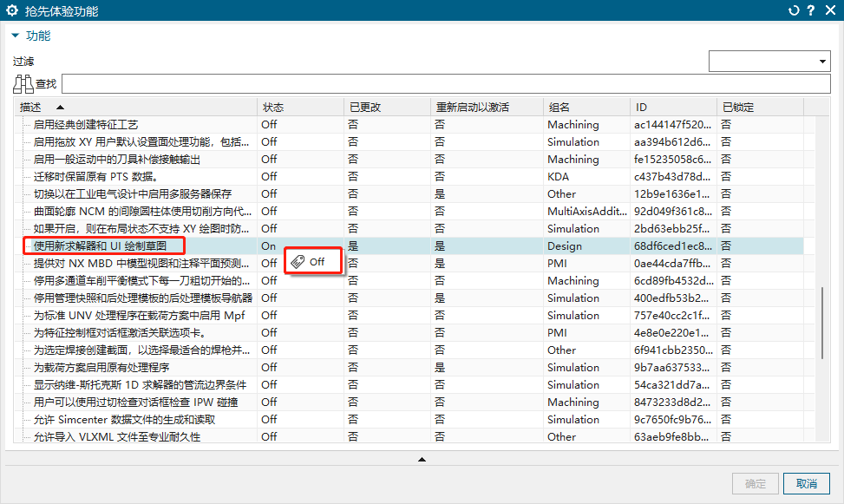Sort by the 组名 column header
844x504 pixels.
coord(586,108)
